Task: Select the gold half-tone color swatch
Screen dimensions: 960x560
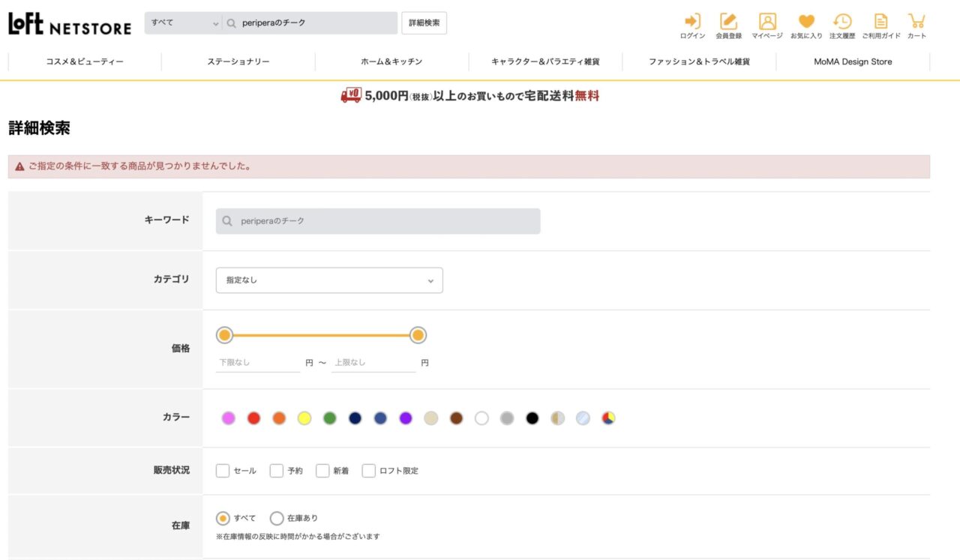Action: tap(558, 418)
